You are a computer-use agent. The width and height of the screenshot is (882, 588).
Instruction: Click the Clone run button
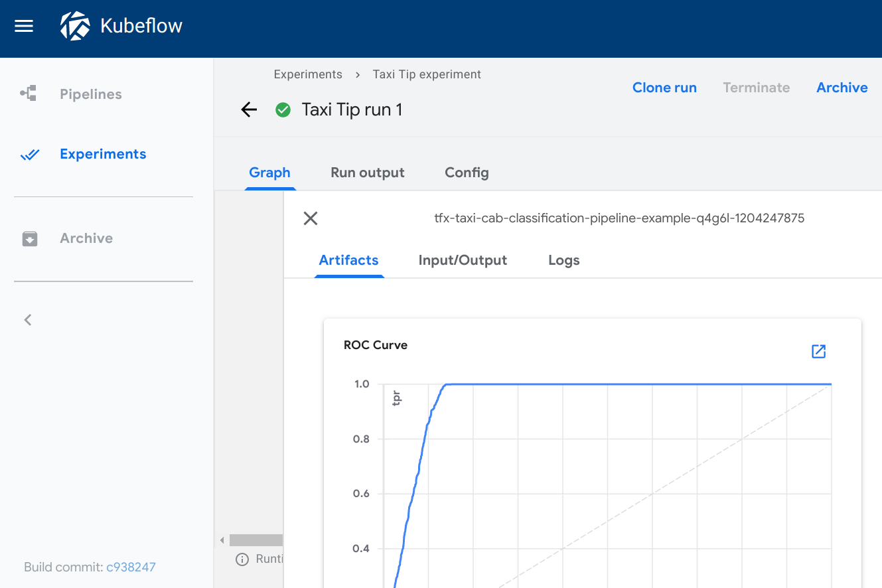click(x=664, y=87)
